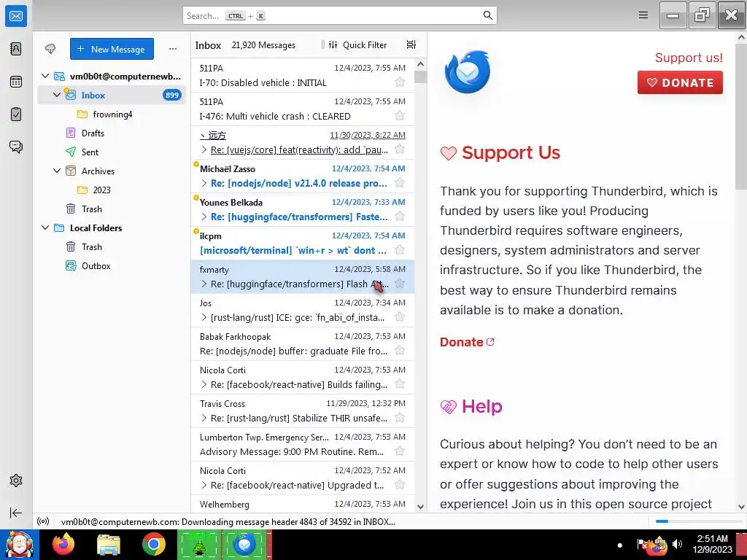This screenshot has height=560, width=747.
Task: Click the Thunderbird logo
Action: click(x=467, y=72)
